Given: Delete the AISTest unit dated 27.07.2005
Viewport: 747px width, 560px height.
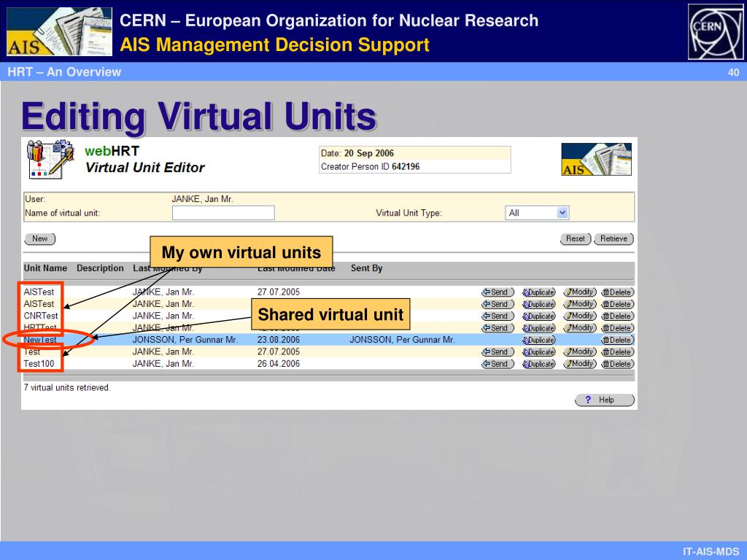Looking at the screenshot, I should (617, 292).
